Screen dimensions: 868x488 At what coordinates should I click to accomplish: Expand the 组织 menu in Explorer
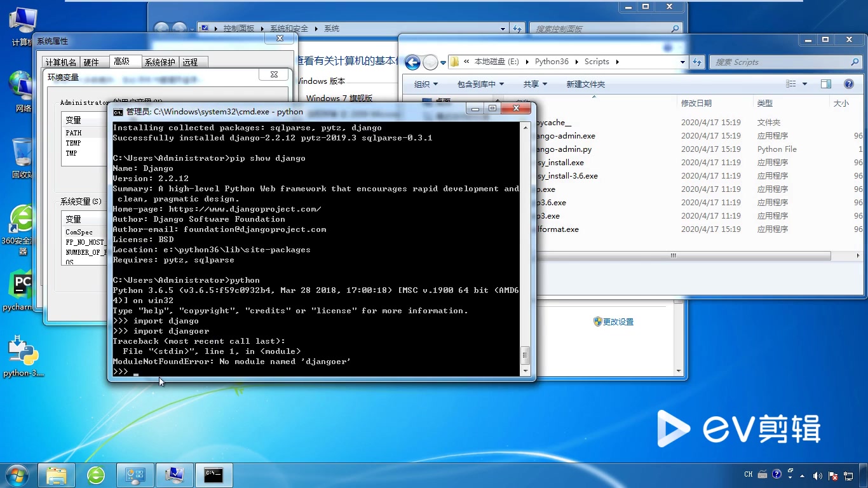[426, 84]
